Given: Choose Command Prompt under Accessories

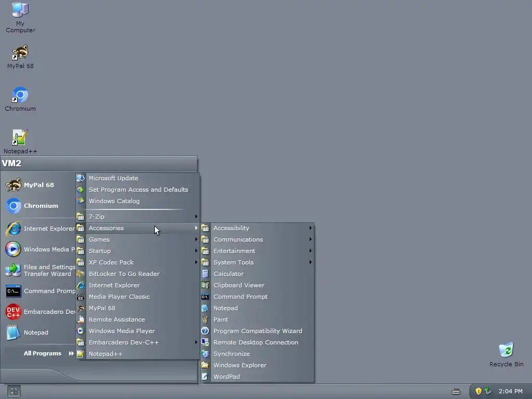Looking at the screenshot, I should point(257,297).
